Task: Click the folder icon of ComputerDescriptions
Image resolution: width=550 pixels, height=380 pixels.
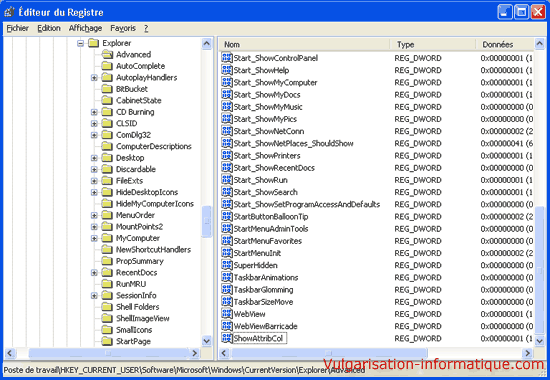Action: tap(107, 146)
